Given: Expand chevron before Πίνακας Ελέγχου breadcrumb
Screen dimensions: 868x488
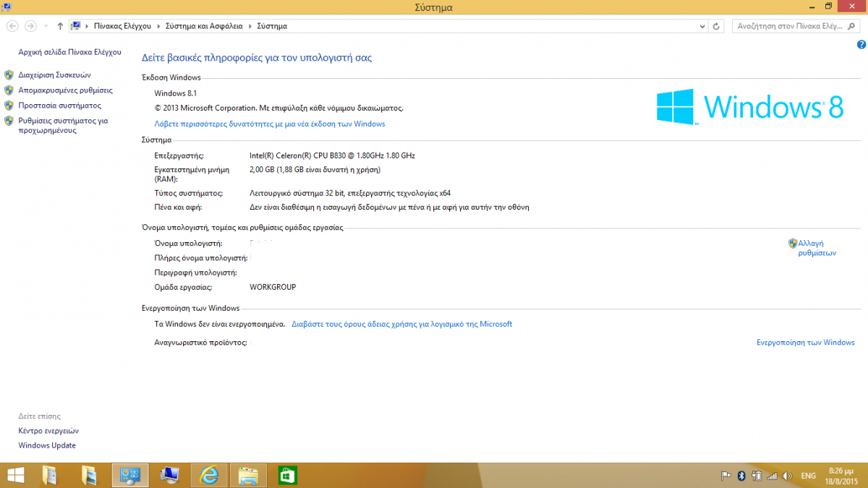Looking at the screenshot, I should tap(88, 26).
